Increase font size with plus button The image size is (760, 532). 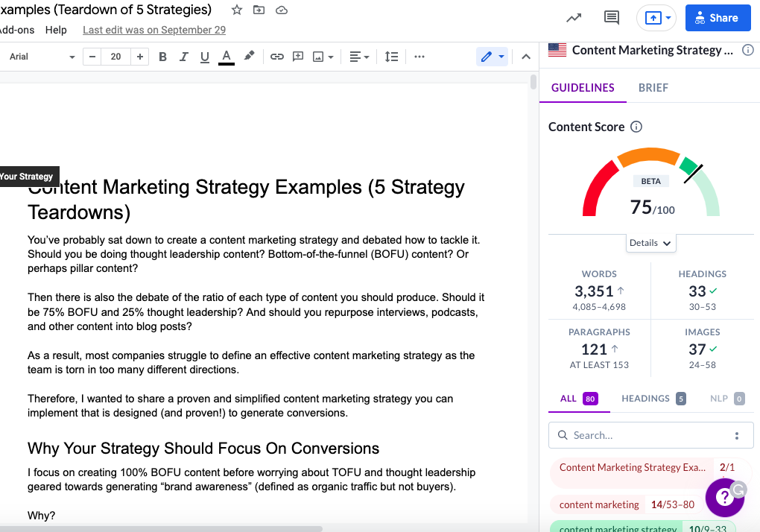pos(139,57)
